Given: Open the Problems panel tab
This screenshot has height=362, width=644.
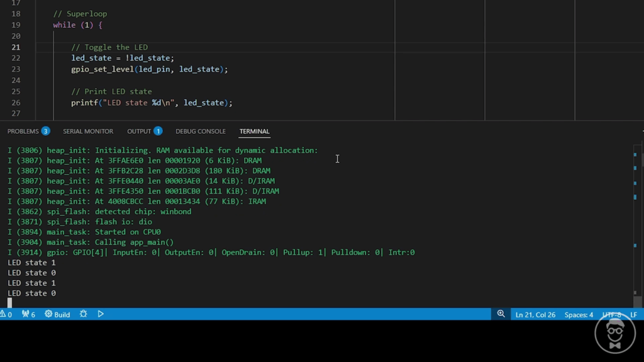Looking at the screenshot, I should (x=23, y=131).
